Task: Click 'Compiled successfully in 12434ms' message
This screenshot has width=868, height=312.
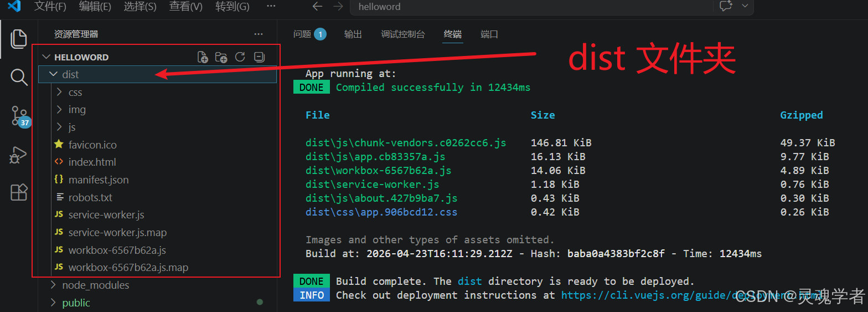Action: 433,88
